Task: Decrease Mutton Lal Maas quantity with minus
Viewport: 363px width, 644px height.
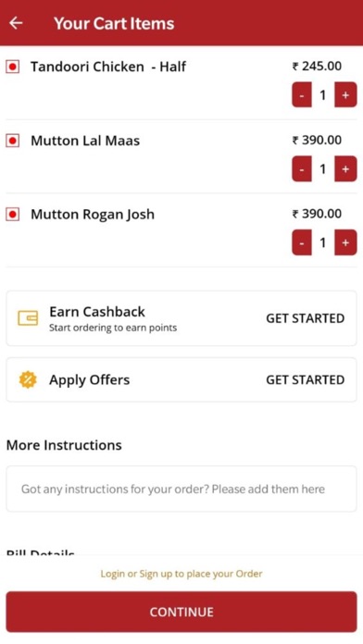Action: [302, 168]
